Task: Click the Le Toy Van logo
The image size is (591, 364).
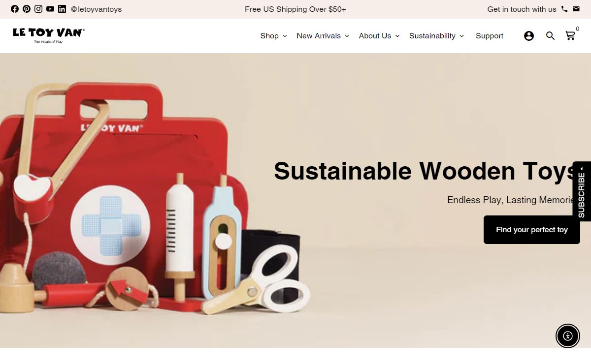Action: click(x=49, y=35)
